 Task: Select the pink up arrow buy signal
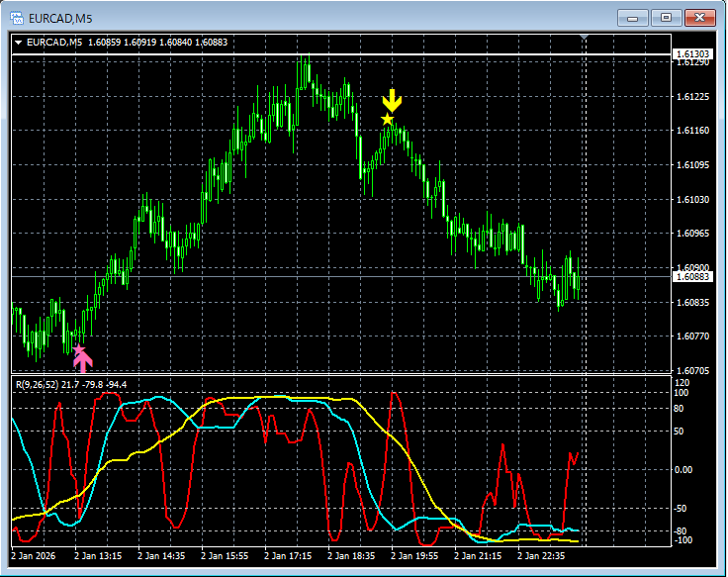tap(83, 362)
